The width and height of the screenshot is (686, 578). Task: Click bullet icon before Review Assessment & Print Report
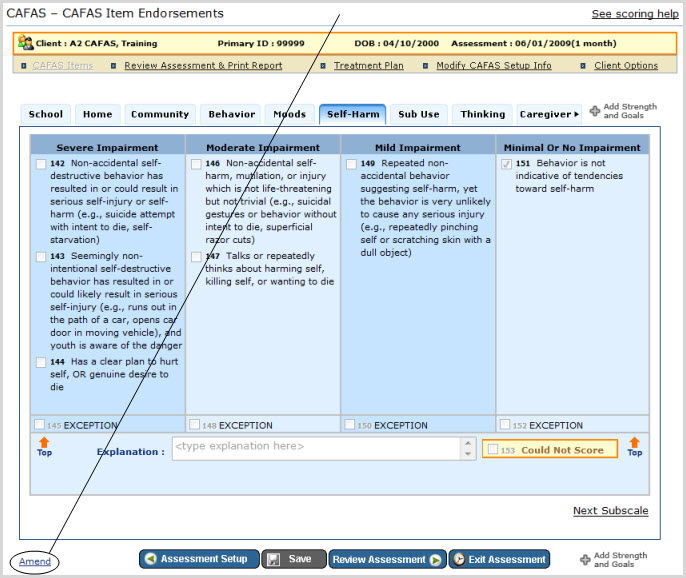pyautogui.click(x=113, y=66)
